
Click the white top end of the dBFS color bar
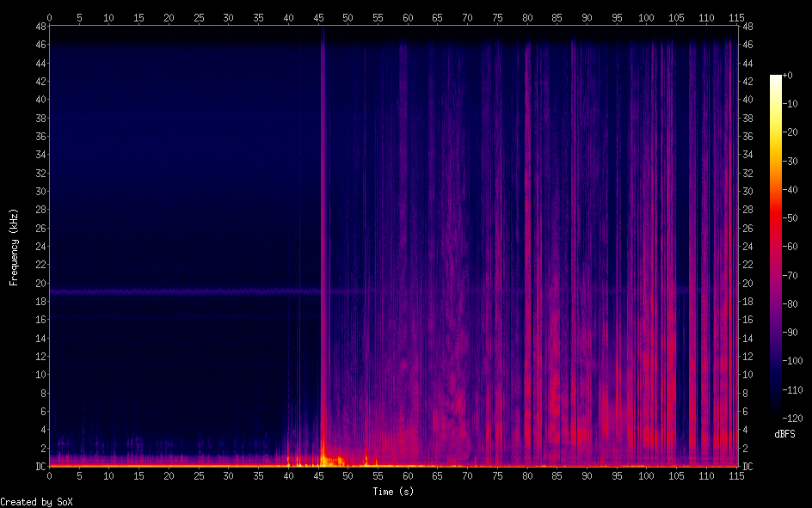pyautogui.click(x=776, y=78)
